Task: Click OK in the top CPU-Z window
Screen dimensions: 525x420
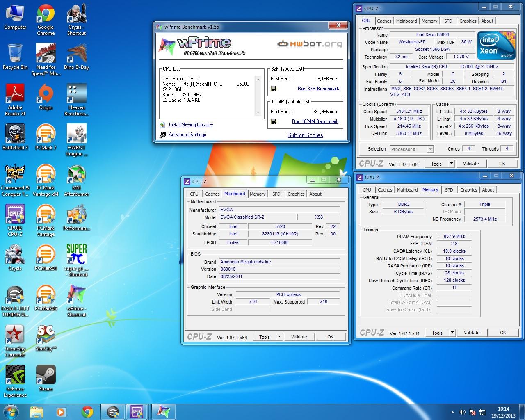Action: point(502,164)
